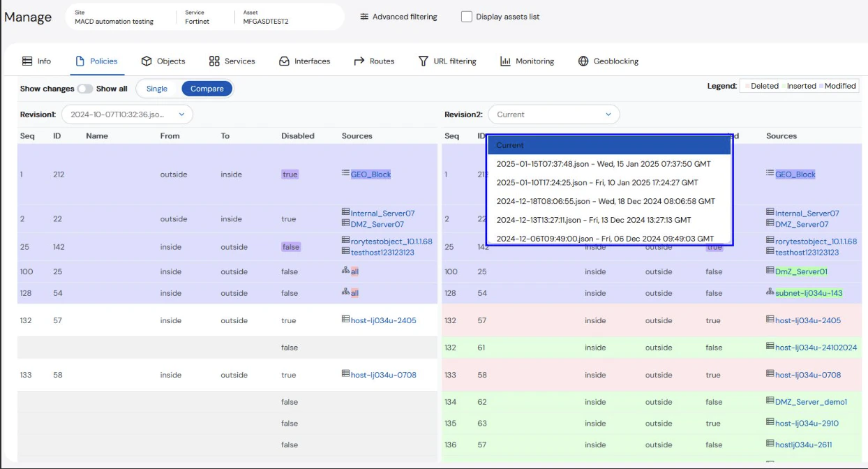Click the Monitoring chart icon
868x469 pixels.
pyautogui.click(x=505, y=61)
